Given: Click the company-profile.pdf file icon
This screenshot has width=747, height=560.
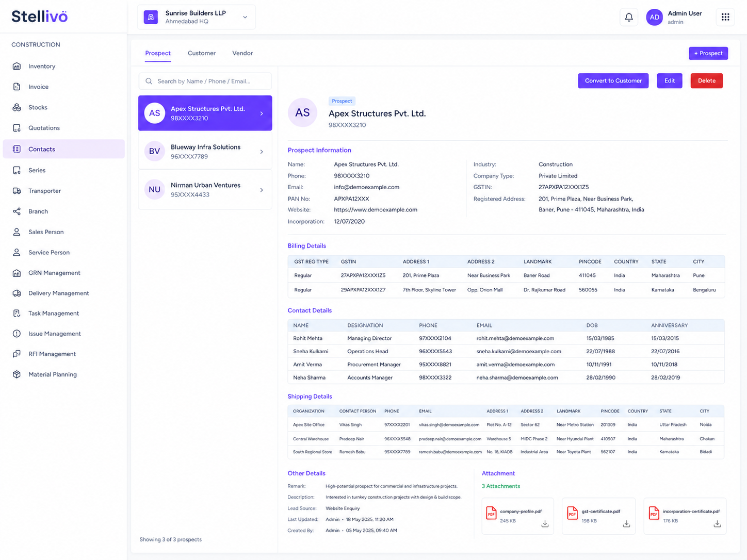Looking at the screenshot, I should [x=491, y=513].
